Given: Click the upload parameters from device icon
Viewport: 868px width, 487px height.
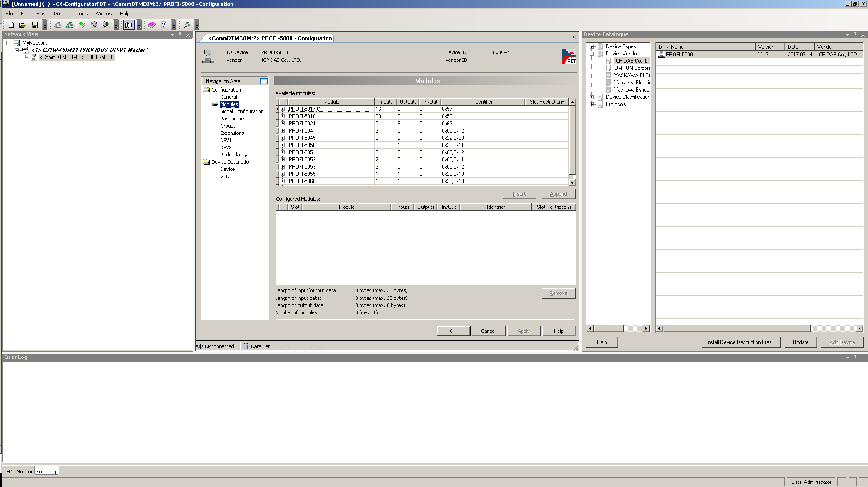Looking at the screenshot, I should point(94,25).
